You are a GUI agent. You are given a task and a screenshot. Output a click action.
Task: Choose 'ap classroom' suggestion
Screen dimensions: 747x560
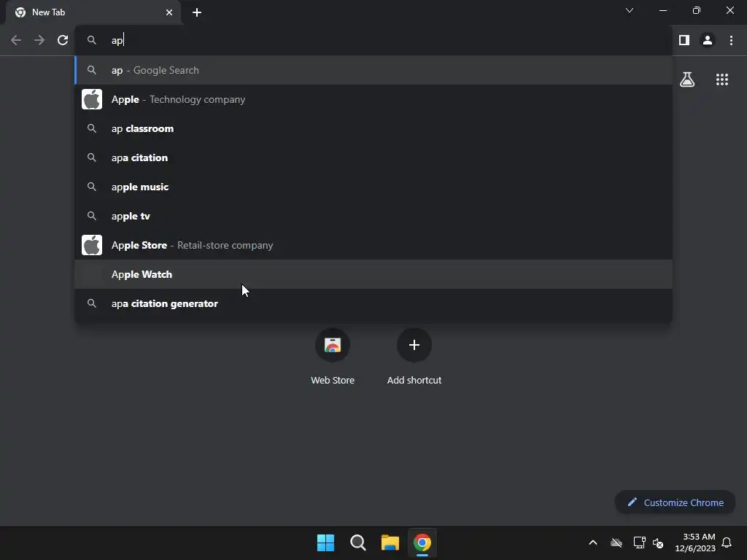point(373,128)
